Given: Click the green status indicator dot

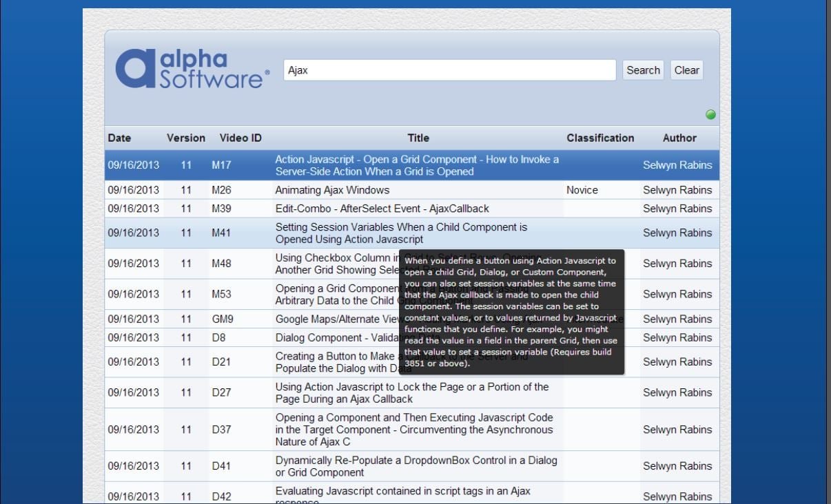Looking at the screenshot, I should pos(710,114).
